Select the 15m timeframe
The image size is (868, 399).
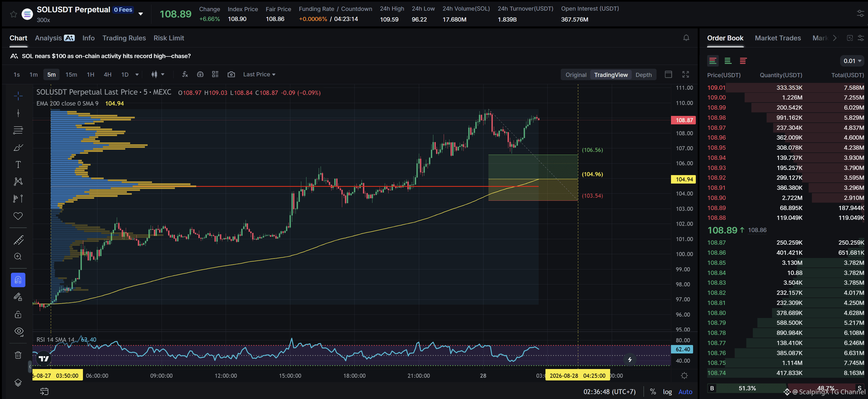(x=71, y=74)
